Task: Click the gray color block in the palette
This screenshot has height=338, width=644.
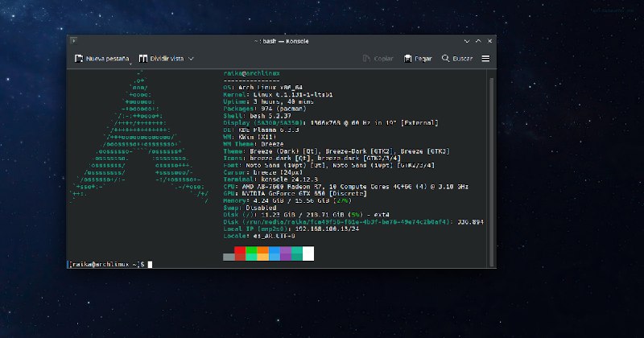Action: (229, 257)
